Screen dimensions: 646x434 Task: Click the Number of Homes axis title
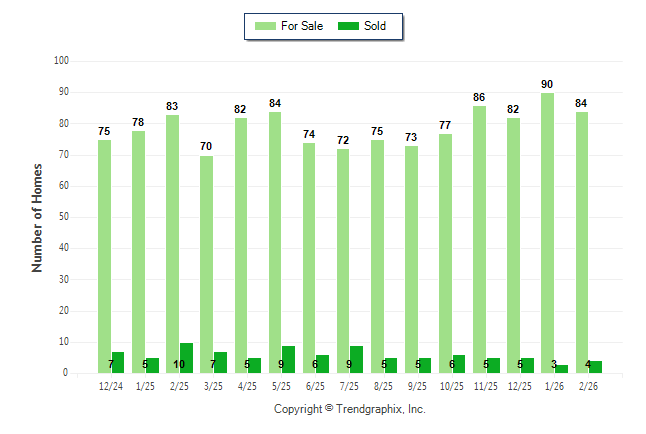tap(38, 217)
